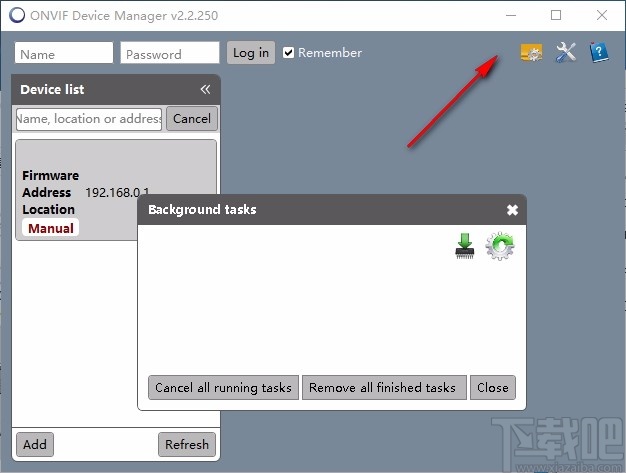Refresh the device list
Image resolution: width=626 pixels, height=473 pixels.
[187, 444]
